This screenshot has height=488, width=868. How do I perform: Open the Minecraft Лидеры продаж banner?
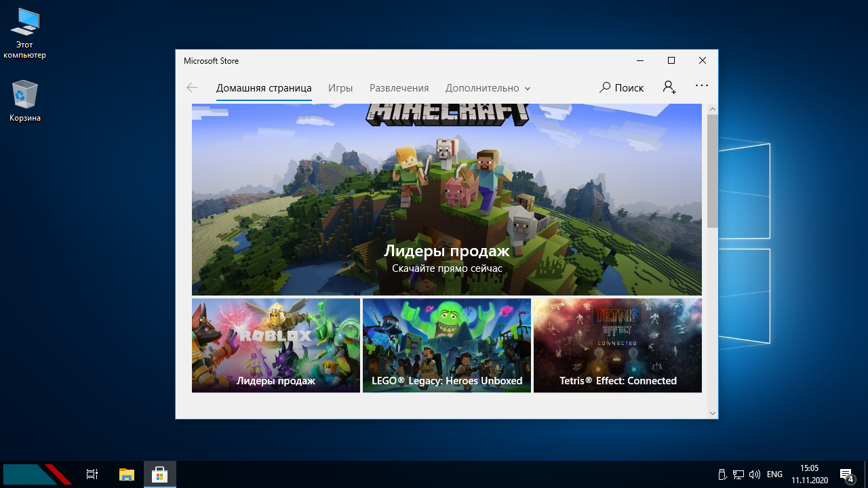coord(447,199)
